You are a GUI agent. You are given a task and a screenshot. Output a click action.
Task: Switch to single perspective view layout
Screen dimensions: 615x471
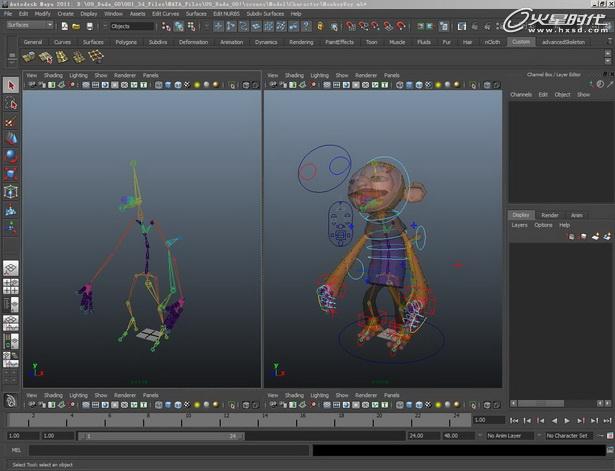pyautogui.click(x=11, y=269)
